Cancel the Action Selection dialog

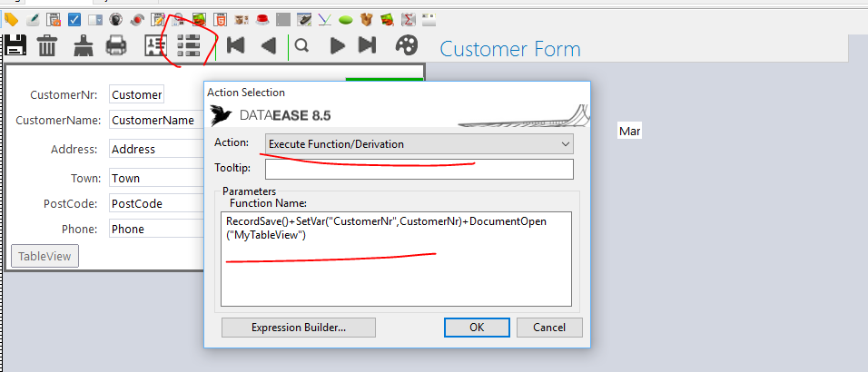pos(549,328)
